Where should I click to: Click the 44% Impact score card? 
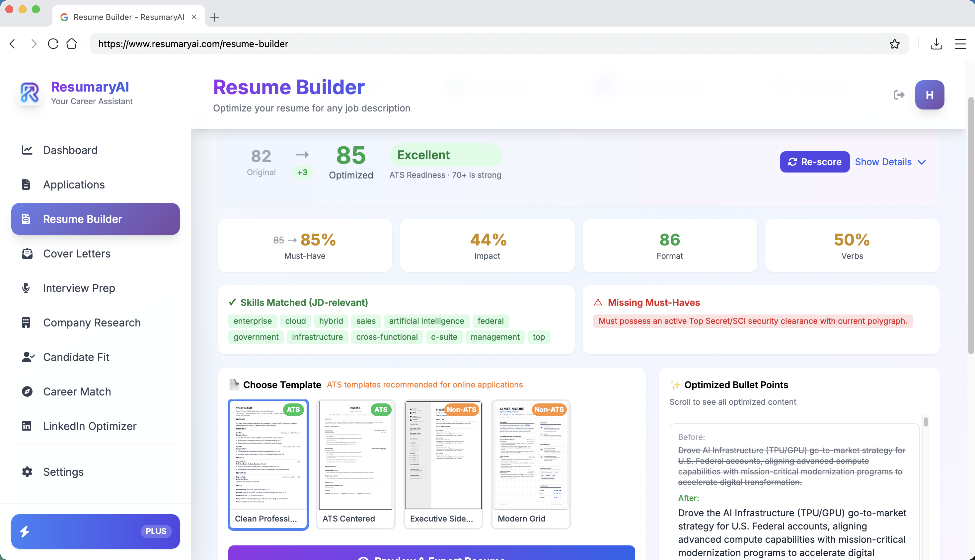pos(487,245)
